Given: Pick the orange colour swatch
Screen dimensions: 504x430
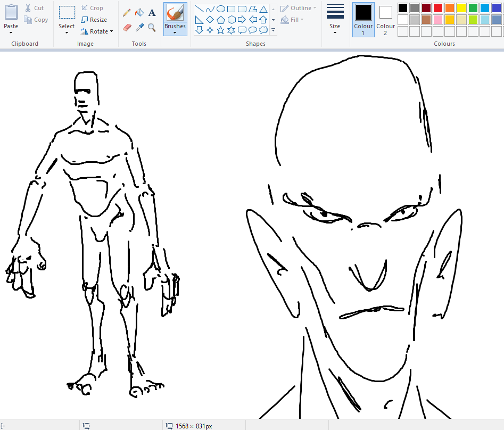Looking at the screenshot, I should tap(450, 8).
